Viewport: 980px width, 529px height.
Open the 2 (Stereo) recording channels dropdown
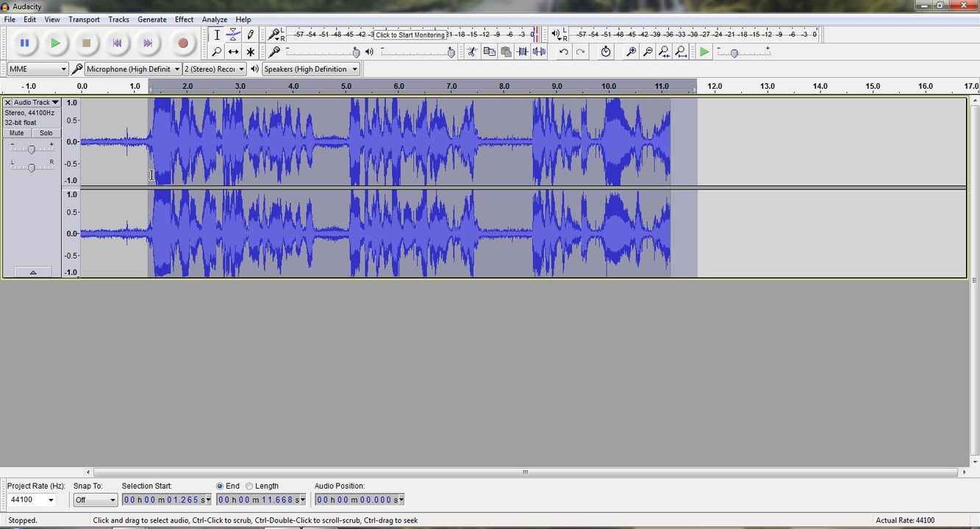click(214, 69)
